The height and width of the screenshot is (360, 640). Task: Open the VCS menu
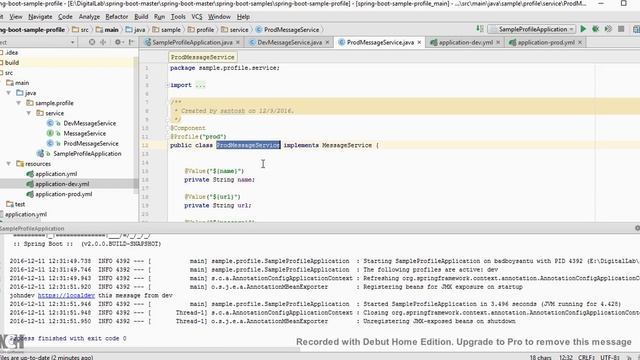tap(197, 17)
